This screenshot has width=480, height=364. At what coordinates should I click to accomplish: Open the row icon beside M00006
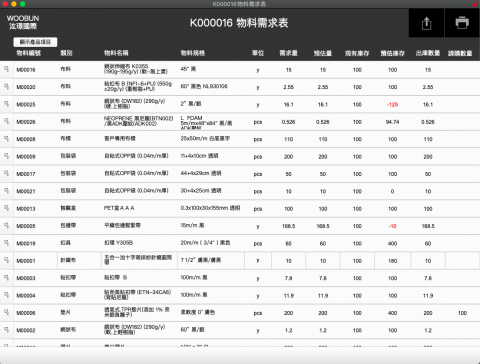[x=6, y=312]
